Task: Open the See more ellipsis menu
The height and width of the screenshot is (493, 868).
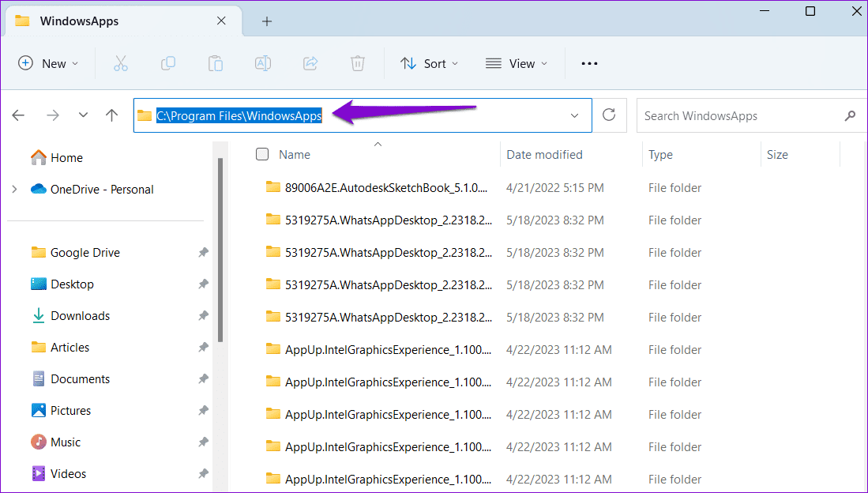Action: [589, 64]
